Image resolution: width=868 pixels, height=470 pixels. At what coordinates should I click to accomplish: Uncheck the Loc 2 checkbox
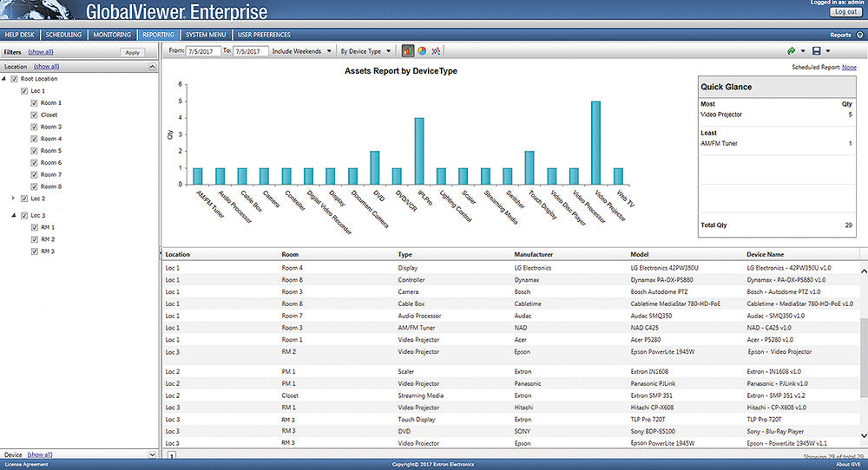24,199
